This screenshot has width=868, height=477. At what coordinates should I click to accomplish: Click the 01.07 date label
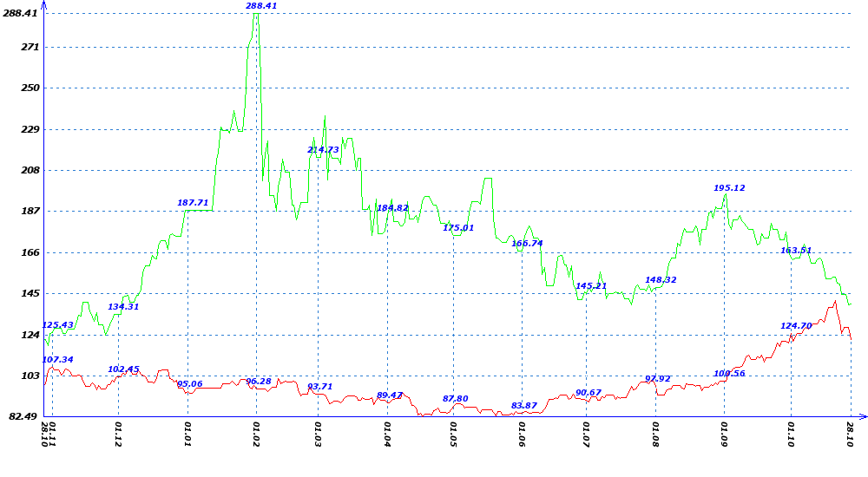tap(586, 435)
